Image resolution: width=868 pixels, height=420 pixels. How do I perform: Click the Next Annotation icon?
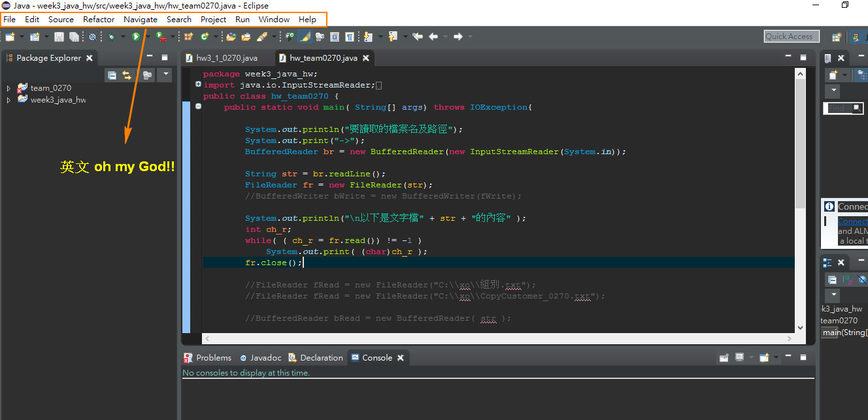click(368, 37)
